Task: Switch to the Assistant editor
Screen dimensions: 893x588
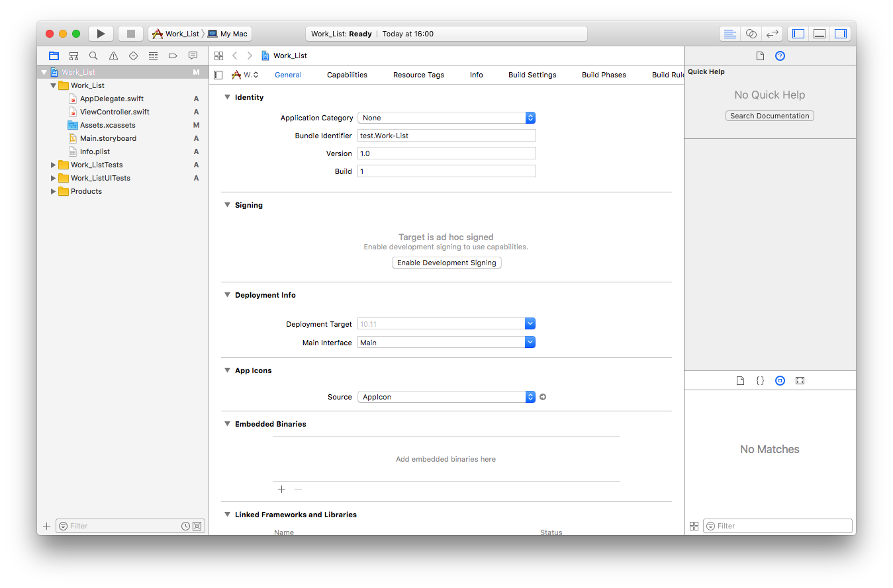Action: point(751,34)
